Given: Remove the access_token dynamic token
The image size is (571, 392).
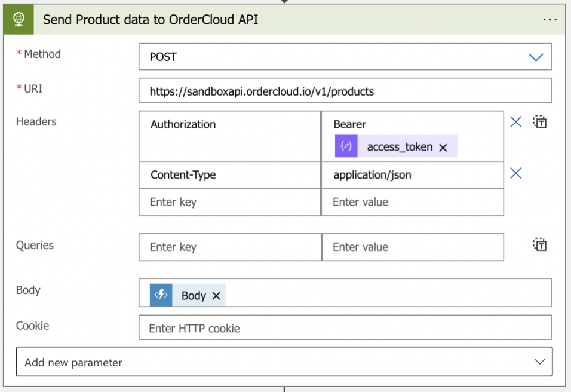Looking at the screenshot, I should click(x=443, y=148).
